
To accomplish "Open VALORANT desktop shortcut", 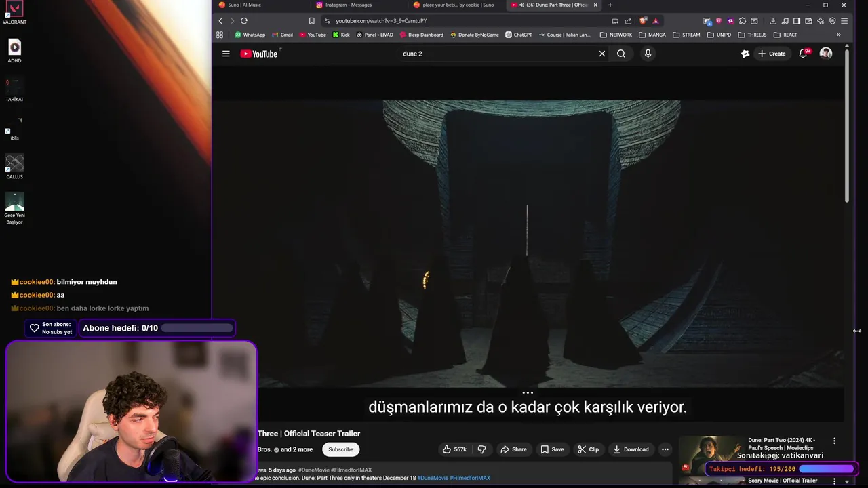I will click(x=14, y=13).
